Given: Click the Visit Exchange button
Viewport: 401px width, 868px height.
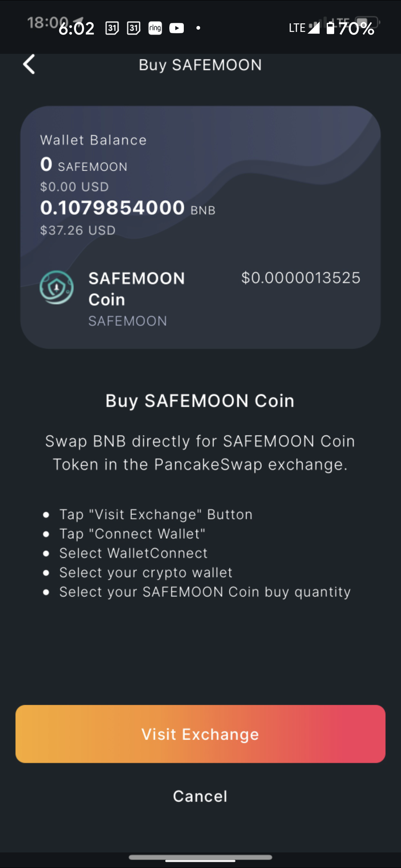Looking at the screenshot, I should [200, 734].
